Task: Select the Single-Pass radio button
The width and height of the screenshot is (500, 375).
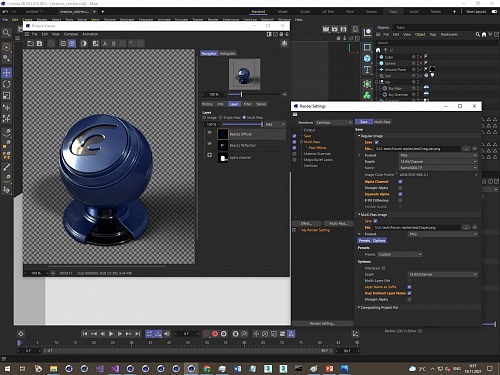Action: coord(220,117)
